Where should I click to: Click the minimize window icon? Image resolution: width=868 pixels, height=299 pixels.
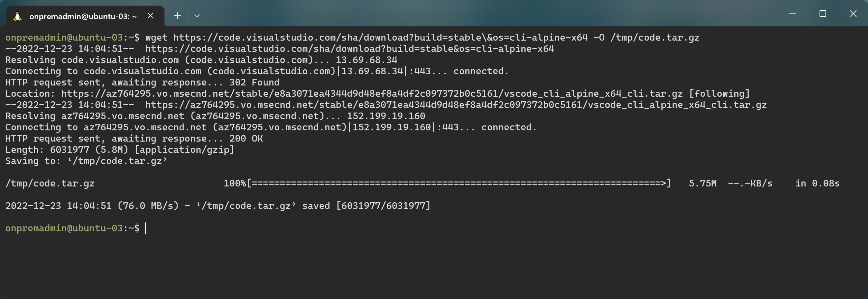pos(793,14)
